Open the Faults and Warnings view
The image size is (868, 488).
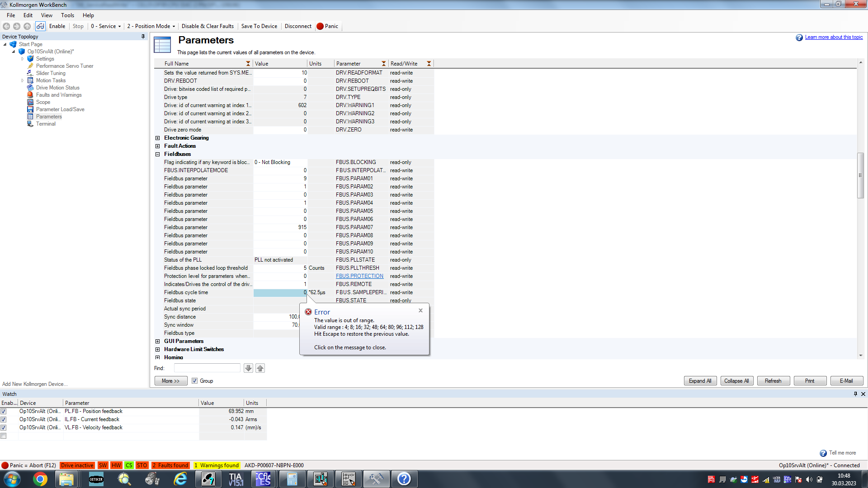(59, 95)
